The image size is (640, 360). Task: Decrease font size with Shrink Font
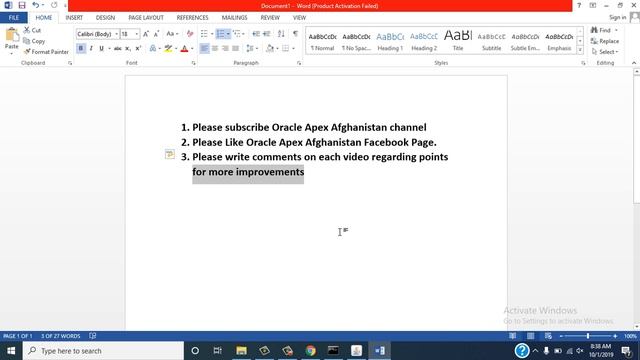[x=156, y=34]
